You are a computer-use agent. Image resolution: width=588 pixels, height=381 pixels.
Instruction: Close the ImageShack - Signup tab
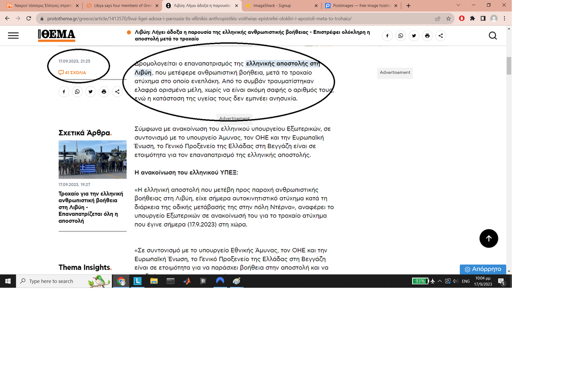click(x=316, y=6)
